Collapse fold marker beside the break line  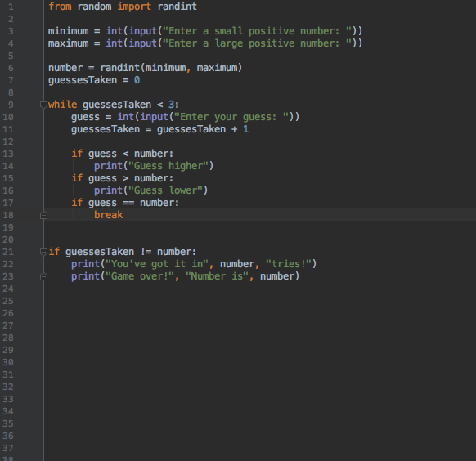(x=43, y=215)
